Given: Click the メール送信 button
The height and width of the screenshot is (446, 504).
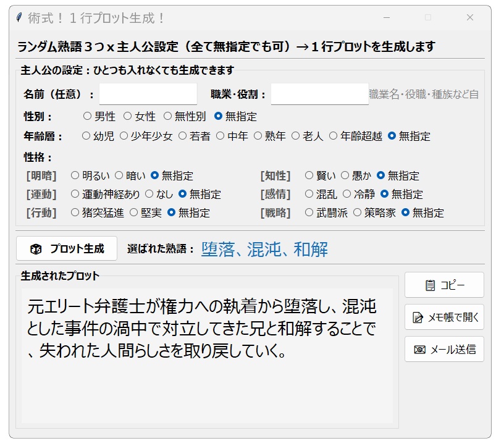Looking at the screenshot, I should point(443,349).
